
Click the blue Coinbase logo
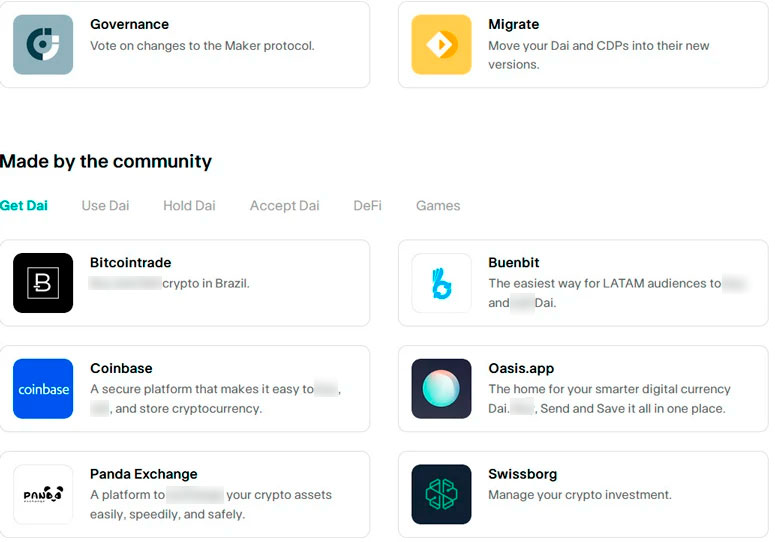click(x=43, y=389)
